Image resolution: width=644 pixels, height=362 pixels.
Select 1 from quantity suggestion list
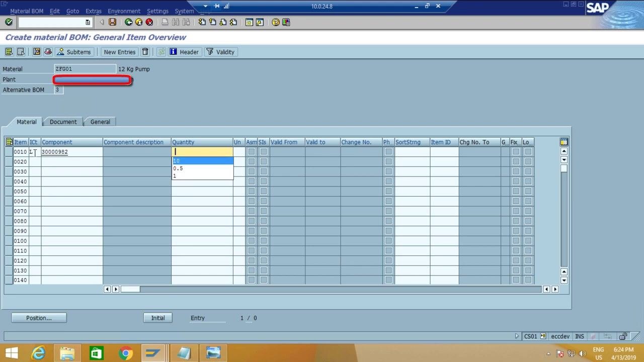(203, 175)
